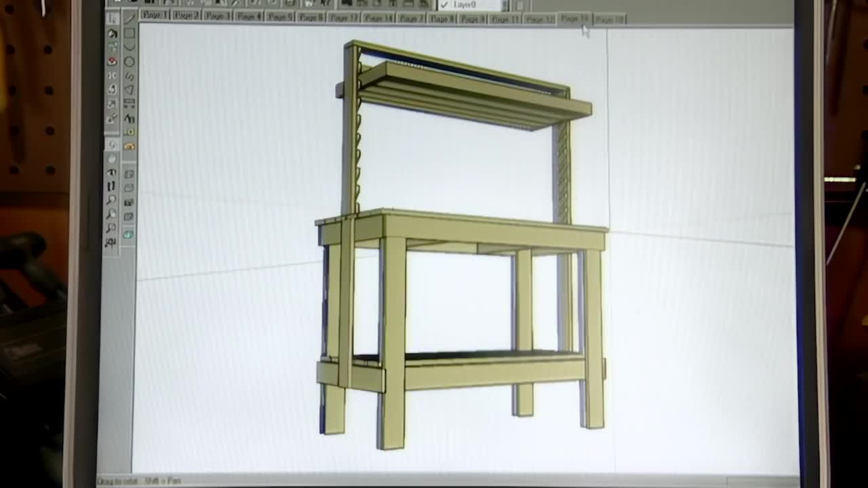Click the Layer0 dropdown arrow
868x488 pixels.
pyautogui.click(x=505, y=5)
